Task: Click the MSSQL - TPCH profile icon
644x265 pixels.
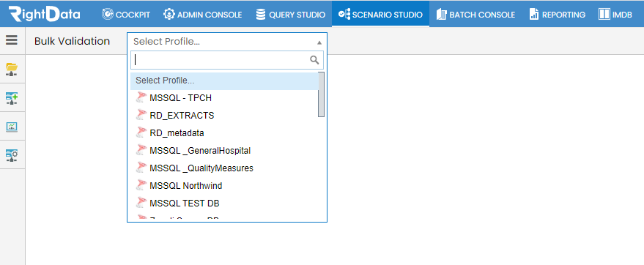Action: (x=141, y=97)
